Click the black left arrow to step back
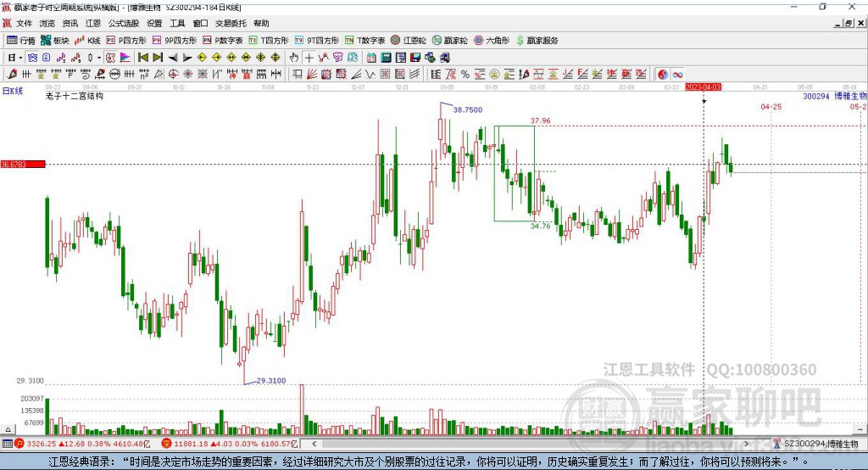This screenshot has height=470, width=868. [x=173, y=58]
